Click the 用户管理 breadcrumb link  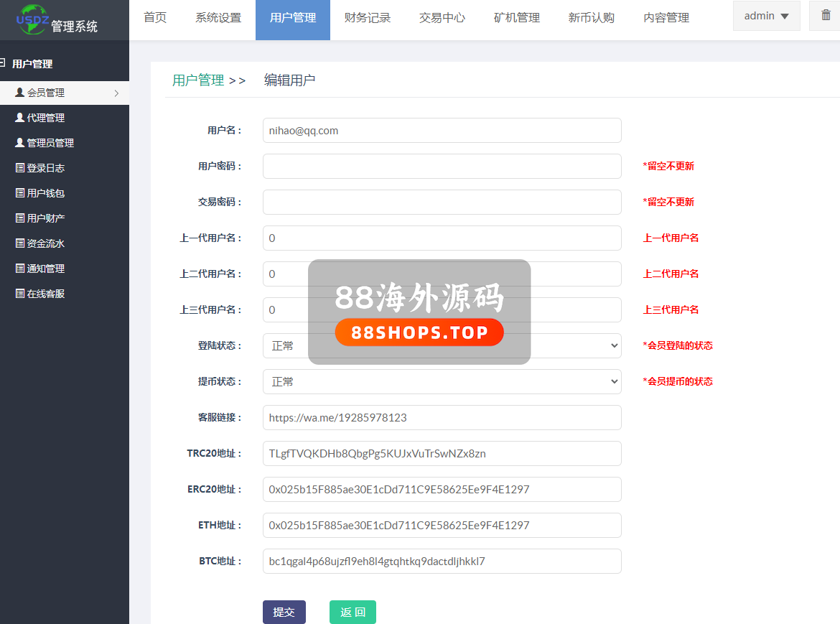pos(198,80)
